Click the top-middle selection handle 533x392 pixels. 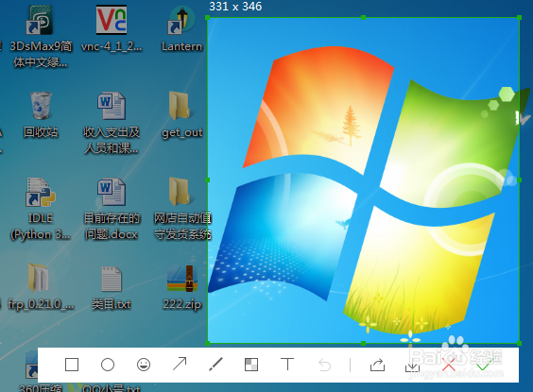[x=364, y=17]
